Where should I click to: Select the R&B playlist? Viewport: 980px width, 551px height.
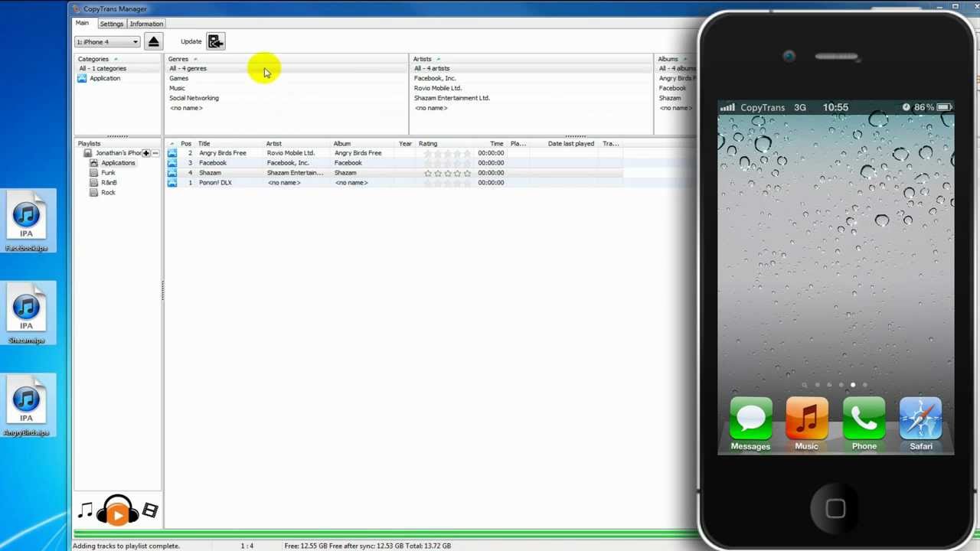(109, 183)
